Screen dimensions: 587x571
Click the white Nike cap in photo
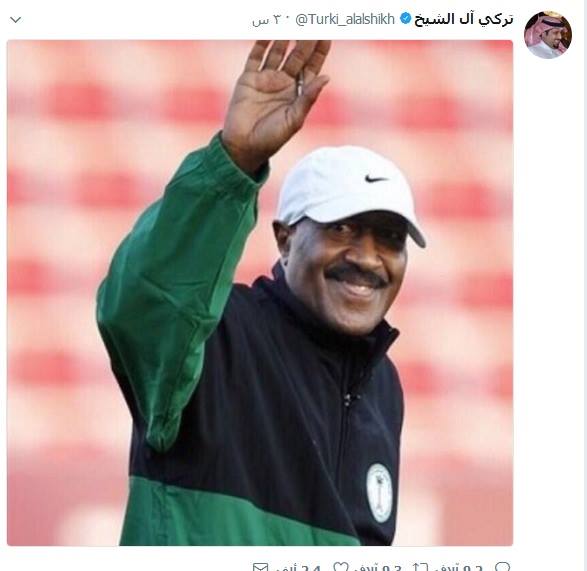350,191
